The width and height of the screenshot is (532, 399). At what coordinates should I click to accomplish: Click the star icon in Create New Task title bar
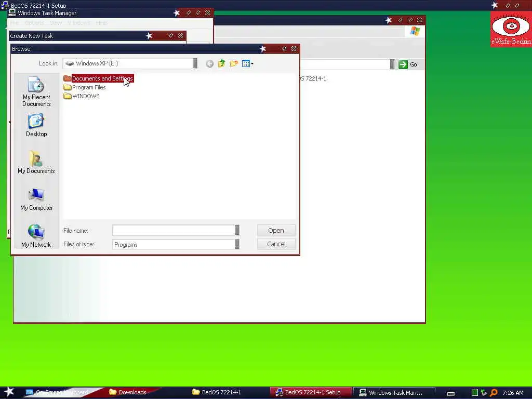tap(149, 36)
